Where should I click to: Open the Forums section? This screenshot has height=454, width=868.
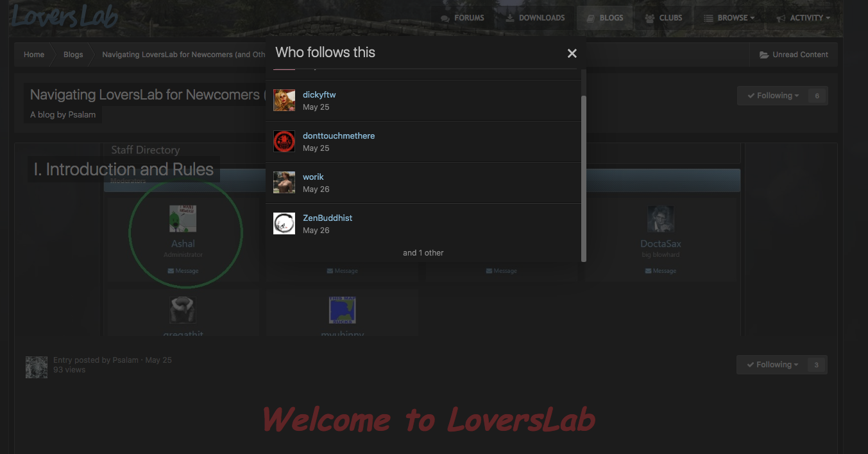463,18
